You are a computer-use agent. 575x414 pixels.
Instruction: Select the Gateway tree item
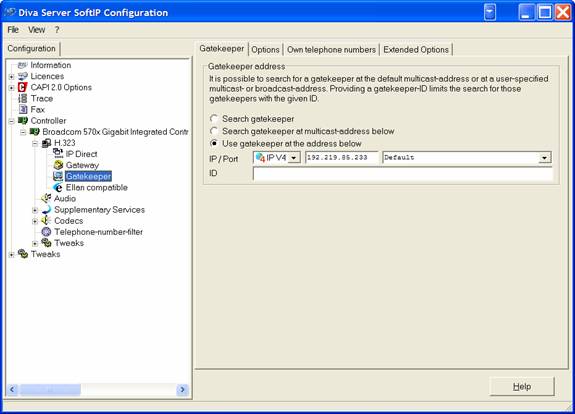click(82, 165)
